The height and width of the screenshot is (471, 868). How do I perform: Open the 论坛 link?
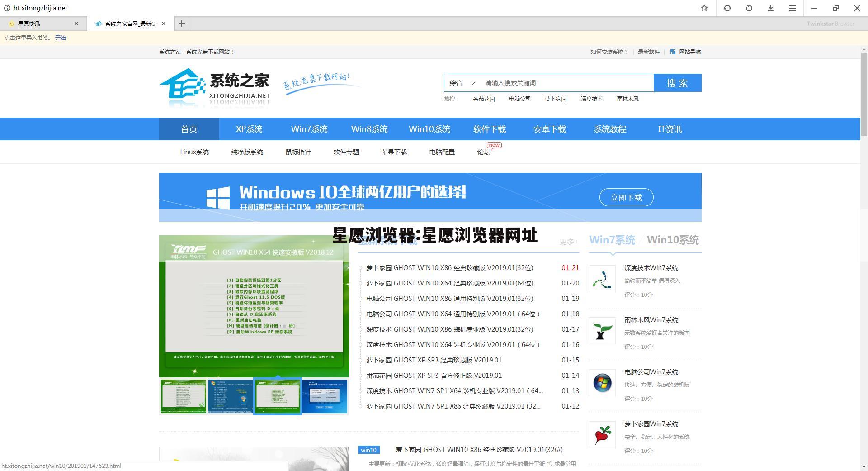tap(484, 152)
